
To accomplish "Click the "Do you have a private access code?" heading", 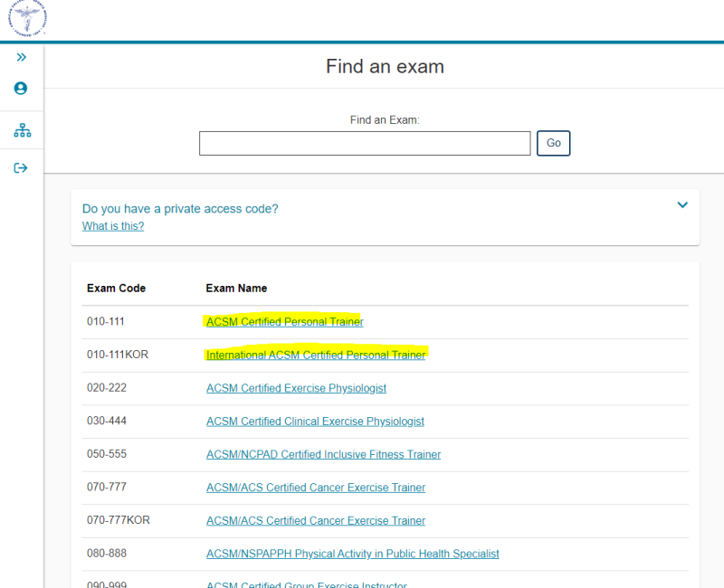I will [180, 209].
